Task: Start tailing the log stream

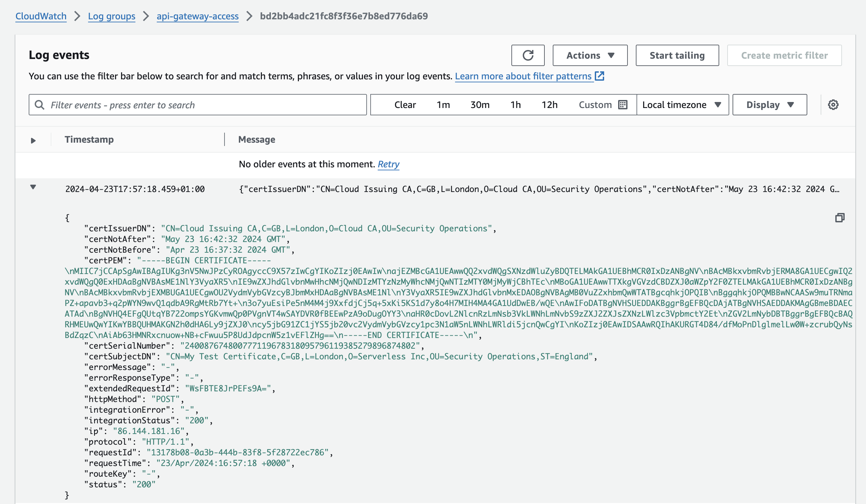Action: coord(677,55)
